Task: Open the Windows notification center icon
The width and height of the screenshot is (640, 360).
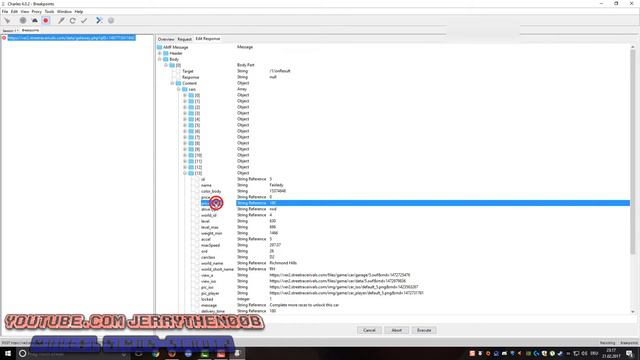Action: [x=629, y=353]
